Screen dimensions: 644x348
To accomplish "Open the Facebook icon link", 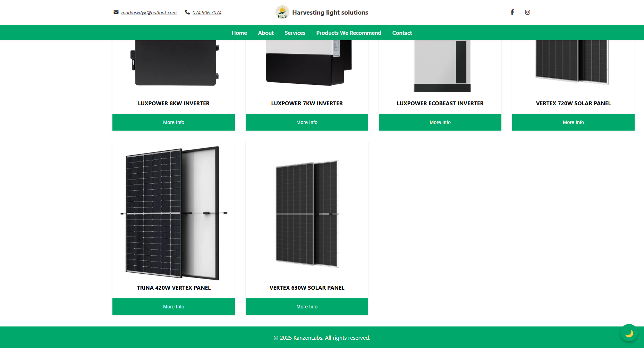I will click(x=512, y=12).
